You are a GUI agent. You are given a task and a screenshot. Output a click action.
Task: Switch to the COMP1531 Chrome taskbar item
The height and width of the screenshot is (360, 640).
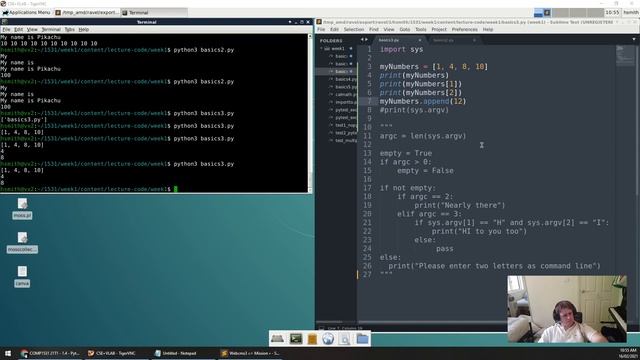pos(49,353)
